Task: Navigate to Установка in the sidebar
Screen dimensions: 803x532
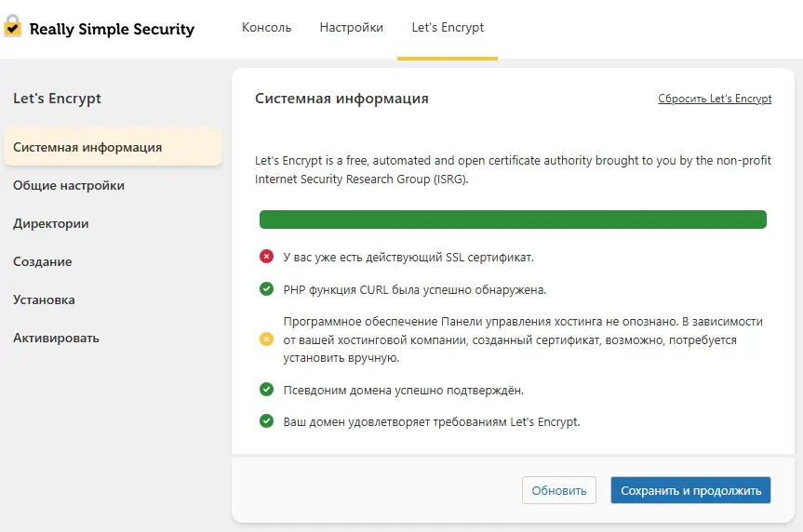Action: [x=44, y=299]
